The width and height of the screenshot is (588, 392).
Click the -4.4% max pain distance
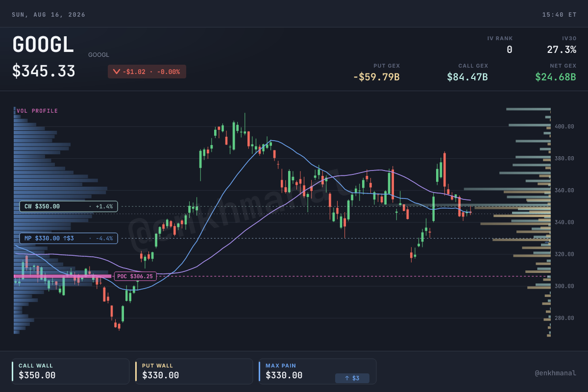pyautogui.click(x=104, y=239)
